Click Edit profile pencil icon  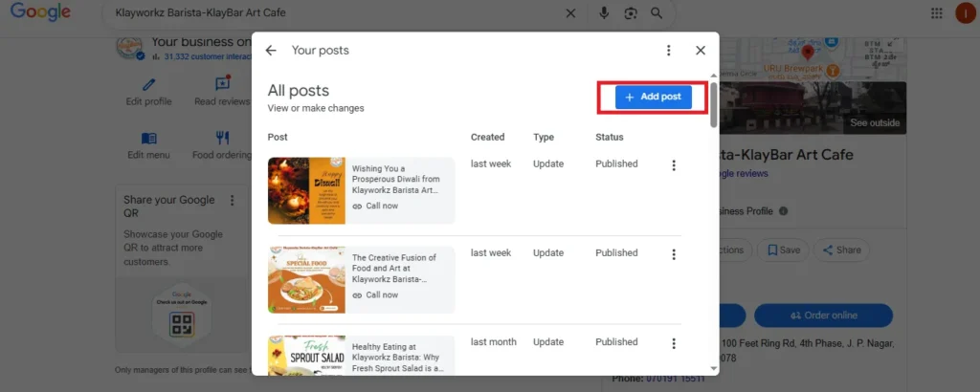click(x=148, y=85)
